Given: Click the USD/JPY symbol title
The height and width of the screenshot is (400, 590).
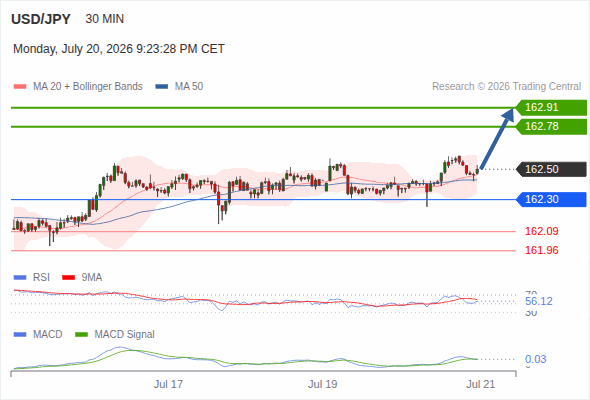Looking at the screenshot, I should coord(41,19).
